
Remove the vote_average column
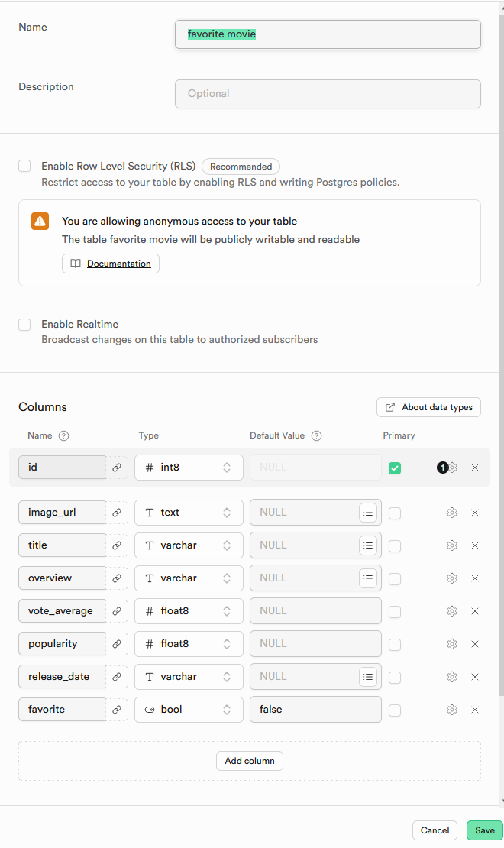click(475, 611)
